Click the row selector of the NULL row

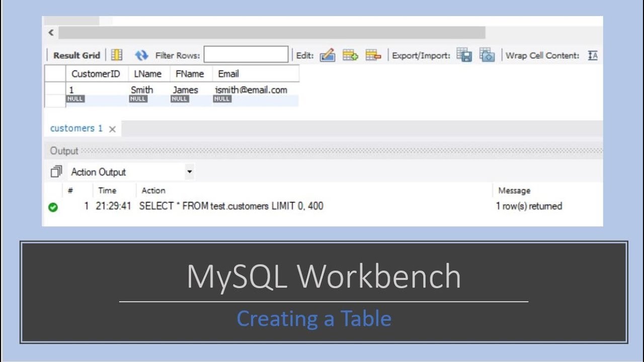coord(55,101)
